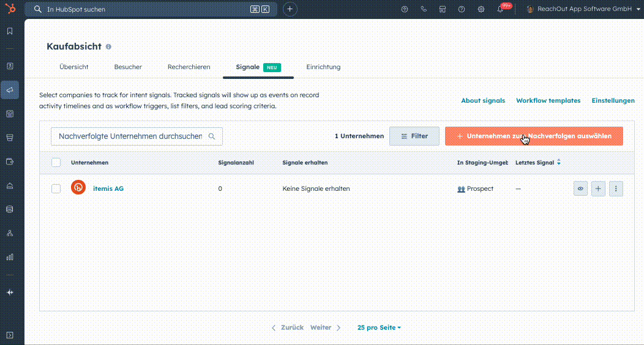The width and height of the screenshot is (644, 345).
Task: Open the notifications bell
Action: (x=500, y=9)
